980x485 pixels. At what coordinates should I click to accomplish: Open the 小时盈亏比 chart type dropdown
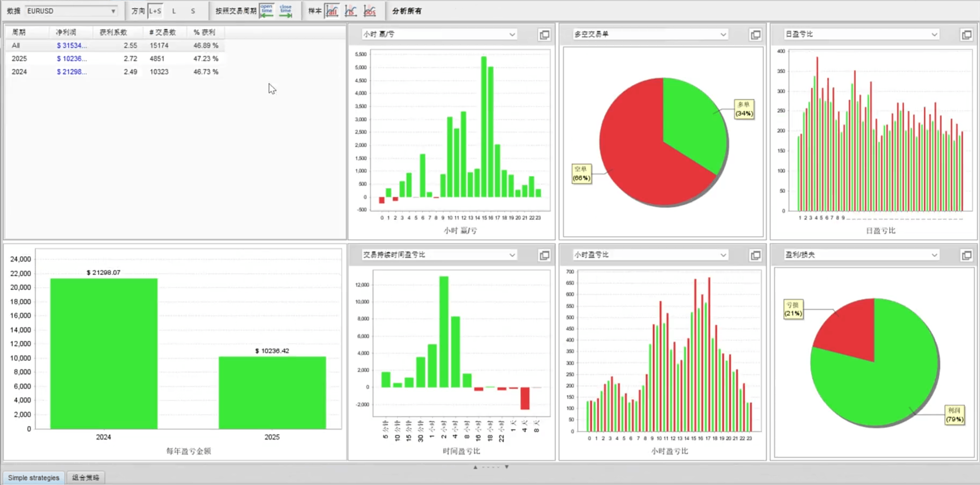click(650, 255)
